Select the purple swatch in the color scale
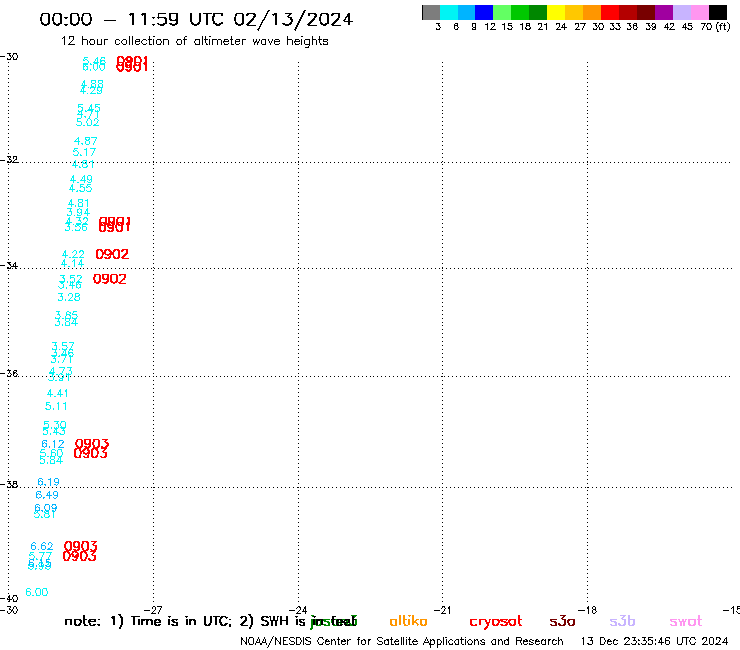This screenshot has width=740, height=650. (664, 12)
